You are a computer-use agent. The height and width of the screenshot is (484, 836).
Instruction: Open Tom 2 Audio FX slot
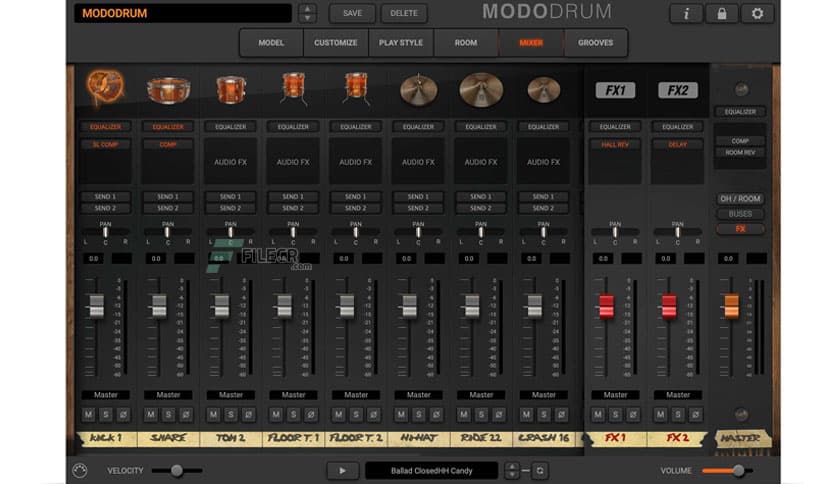230,162
